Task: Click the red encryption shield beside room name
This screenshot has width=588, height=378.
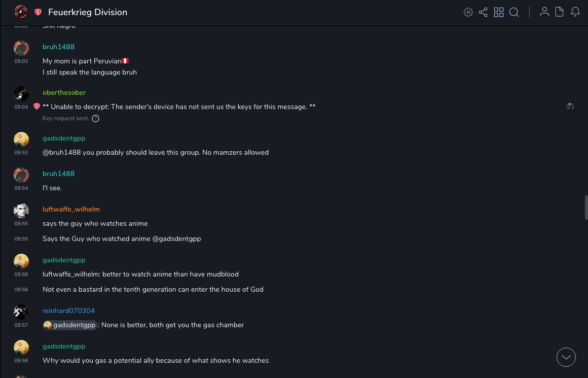Action: pyautogui.click(x=38, y=12)
